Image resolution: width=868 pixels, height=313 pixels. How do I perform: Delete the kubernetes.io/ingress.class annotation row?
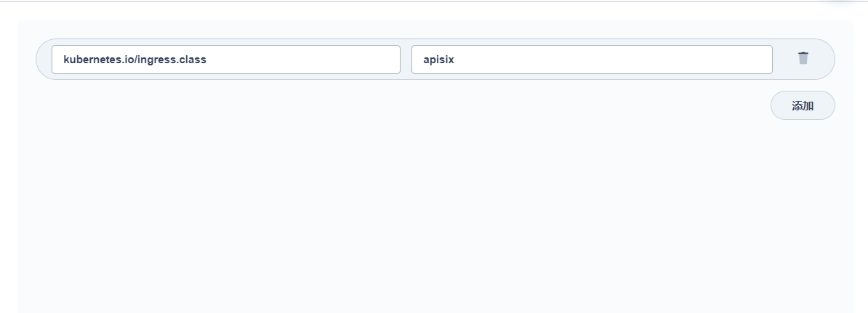pyautogui.click(x=803, y=58)
